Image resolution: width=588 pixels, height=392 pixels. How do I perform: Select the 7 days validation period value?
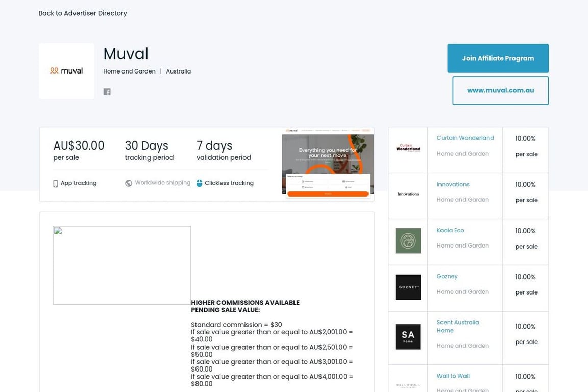(x=214, y=145)
